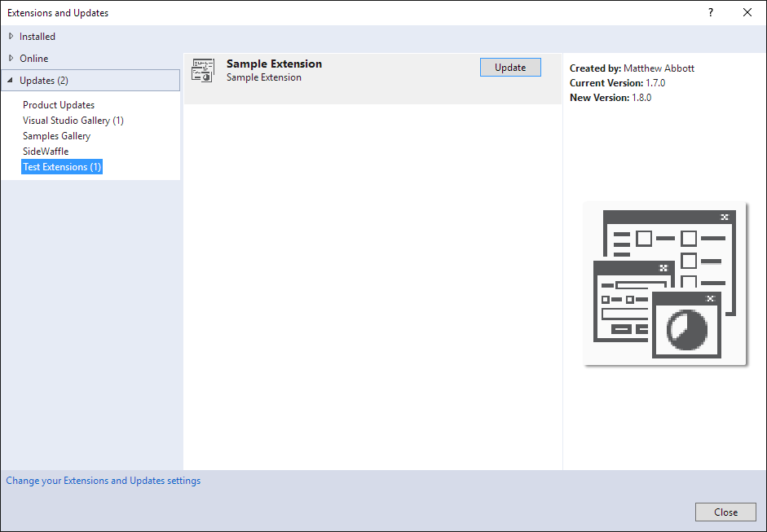
Task: Close the dialog using title bar X
Action: pyautogui.click(x=747, y=12)
